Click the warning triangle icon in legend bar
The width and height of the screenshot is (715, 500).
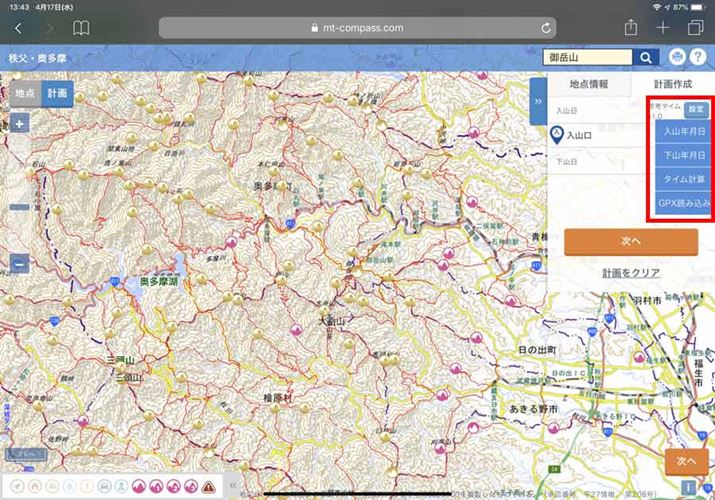click(x=208, y=487)
